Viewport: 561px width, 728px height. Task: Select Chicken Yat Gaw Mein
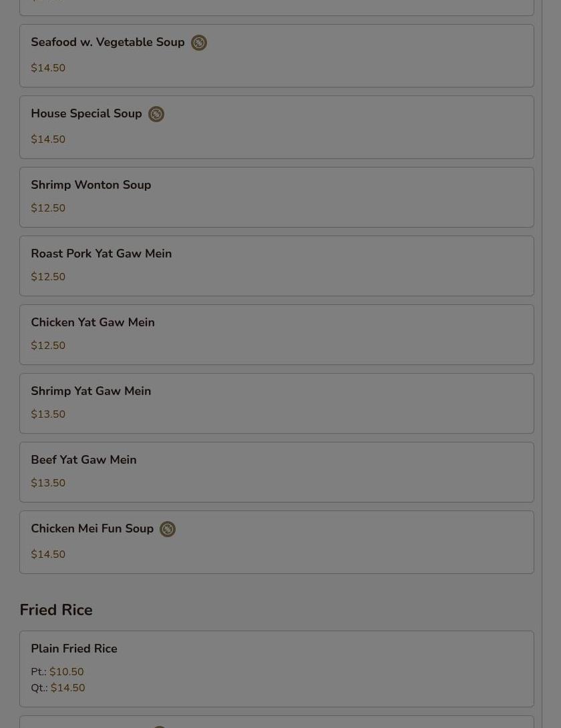pyautogui.click(x=276, y=335)
